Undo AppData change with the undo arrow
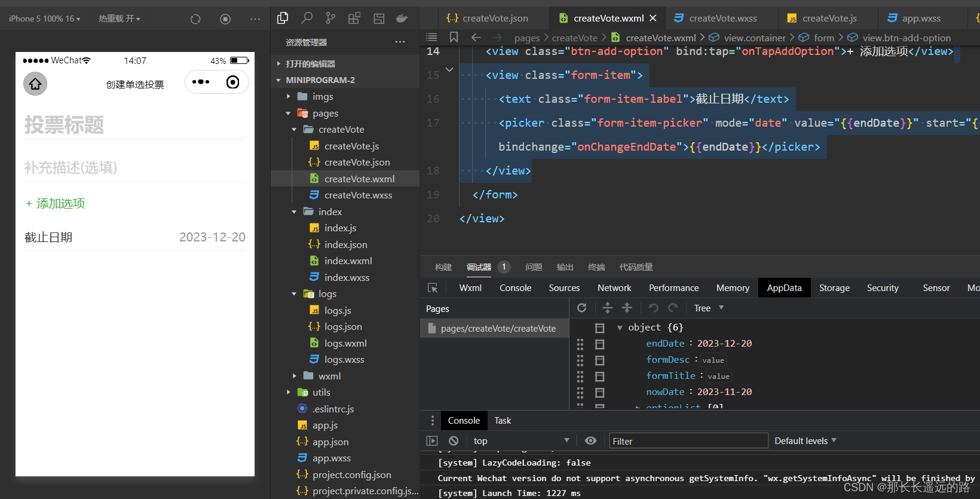The width and height of the screenshot is (980, 499). (653, 308)
